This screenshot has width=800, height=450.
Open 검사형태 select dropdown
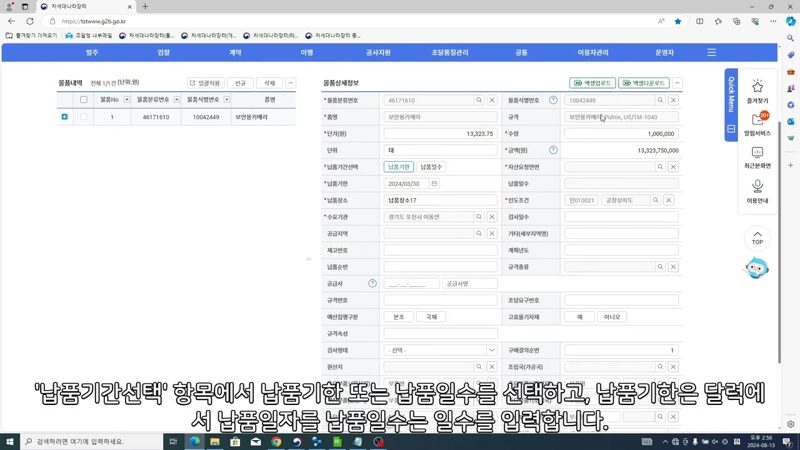point(440,350)
